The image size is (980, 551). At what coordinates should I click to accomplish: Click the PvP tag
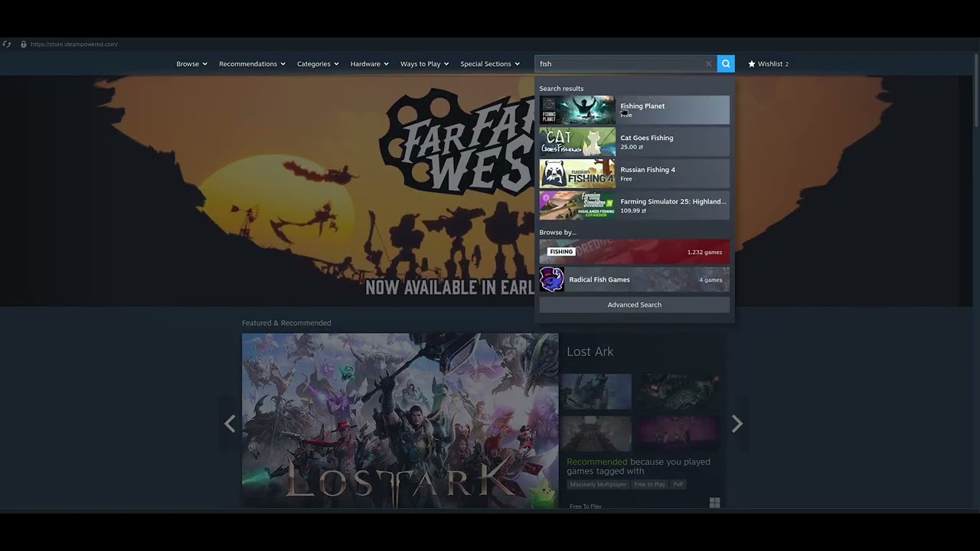(678, 484)
